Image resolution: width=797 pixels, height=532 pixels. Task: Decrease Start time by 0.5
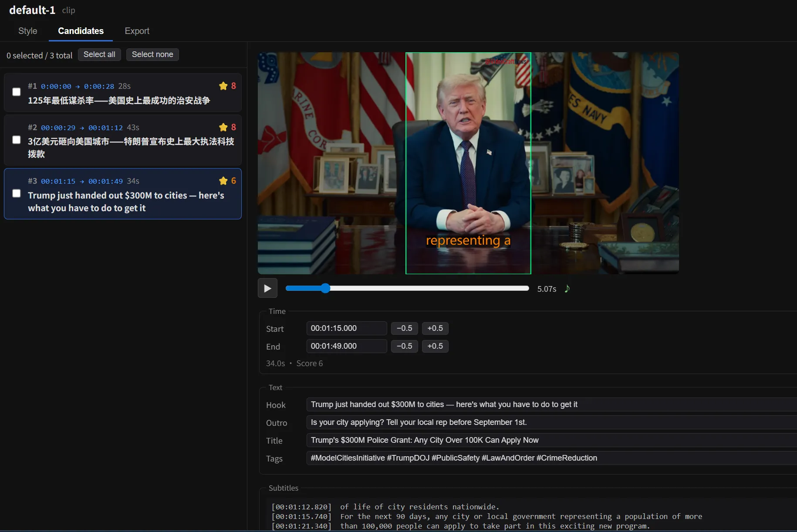point(405,328)
